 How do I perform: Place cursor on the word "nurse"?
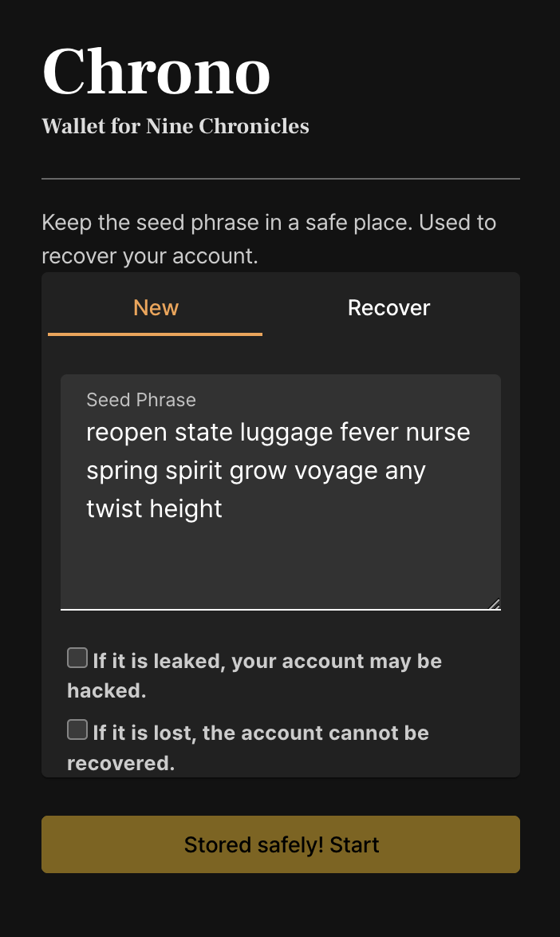click(438, 433)
